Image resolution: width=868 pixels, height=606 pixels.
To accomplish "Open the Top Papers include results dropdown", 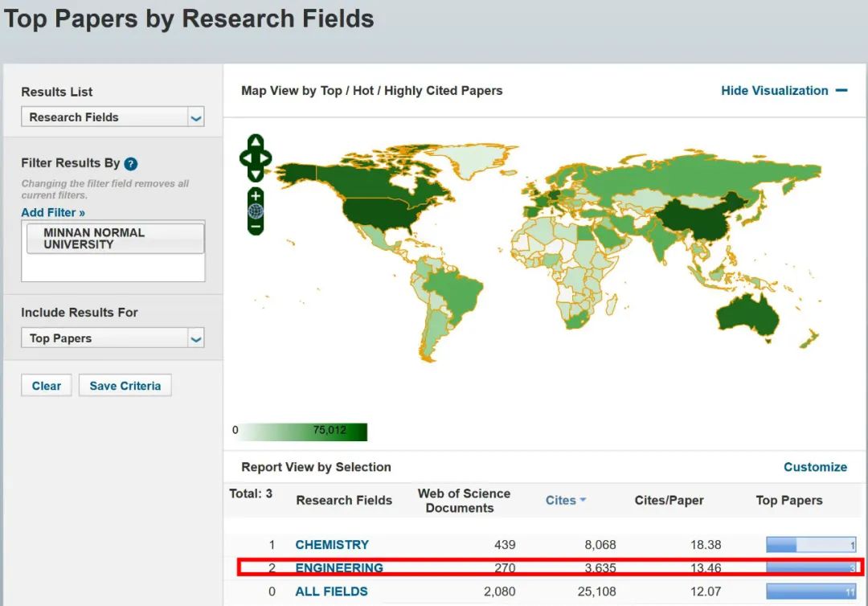I will click(113, 338).
